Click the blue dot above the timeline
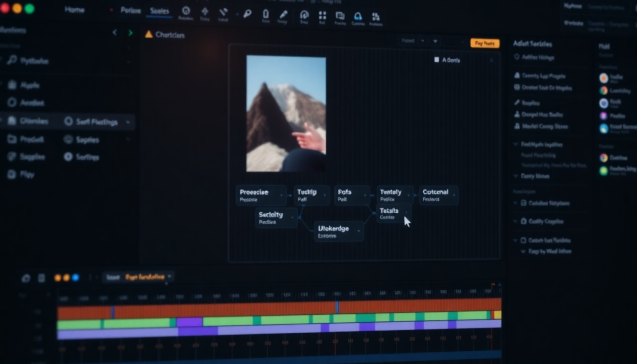This screenshot has height=364, width=637. [75, 278]
